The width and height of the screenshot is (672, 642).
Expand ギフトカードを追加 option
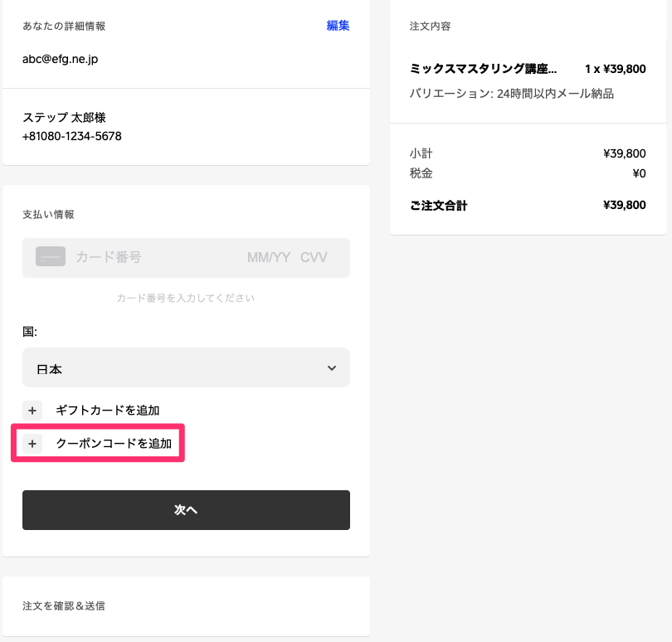(108, 411)
